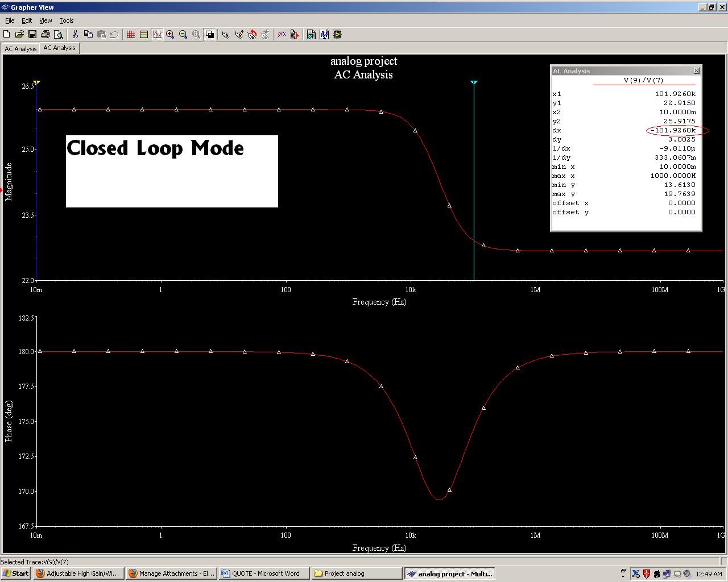Select the max y value 19.7639
Viewport: 728px width, 582px height.
point(680,194)
